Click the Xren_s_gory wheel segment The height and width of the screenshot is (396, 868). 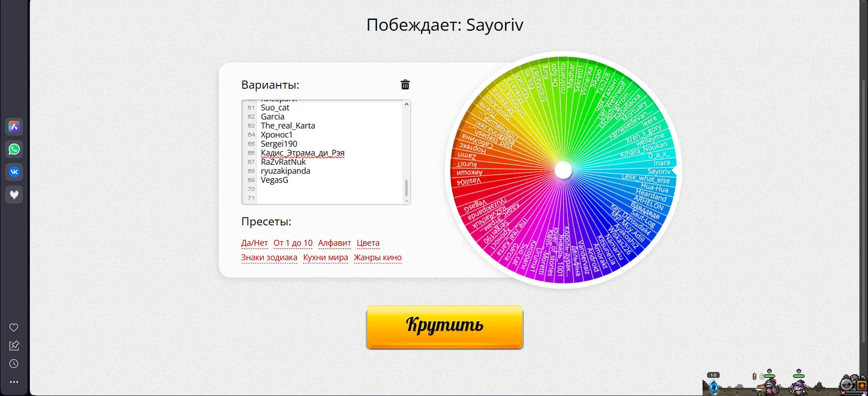643,134
